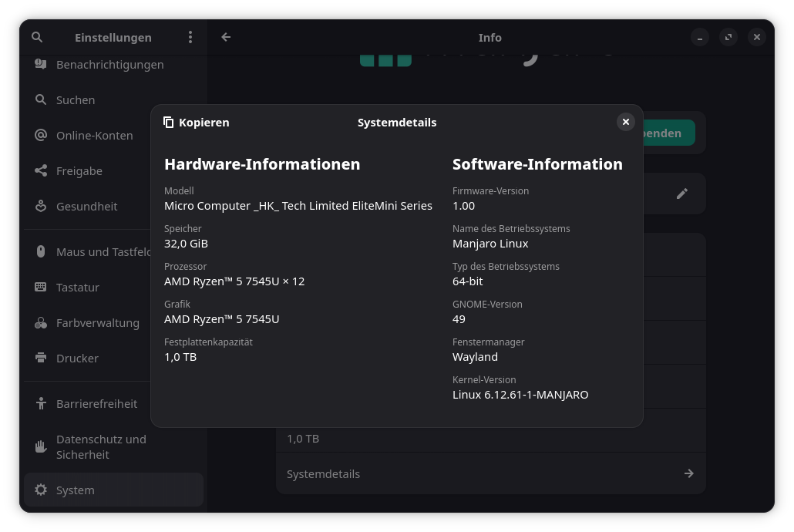
Task: Open Datenschutz und Sicherheit settings
Action: [101, 447]
